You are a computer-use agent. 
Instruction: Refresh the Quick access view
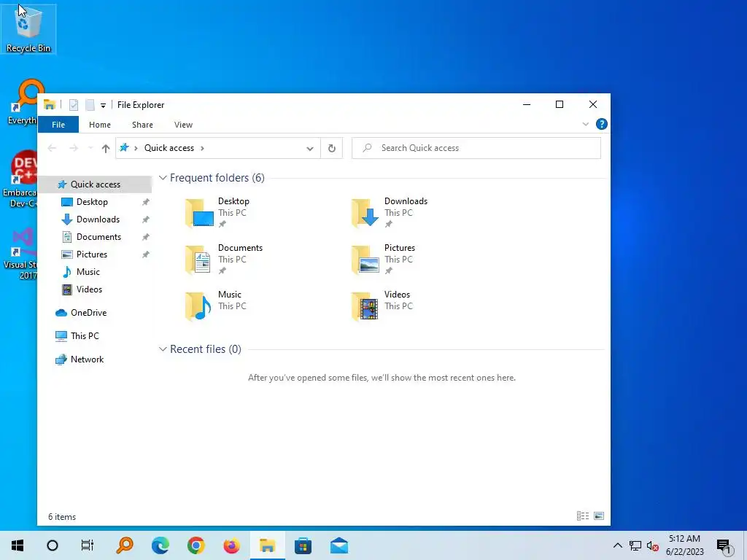click(332, 149)
